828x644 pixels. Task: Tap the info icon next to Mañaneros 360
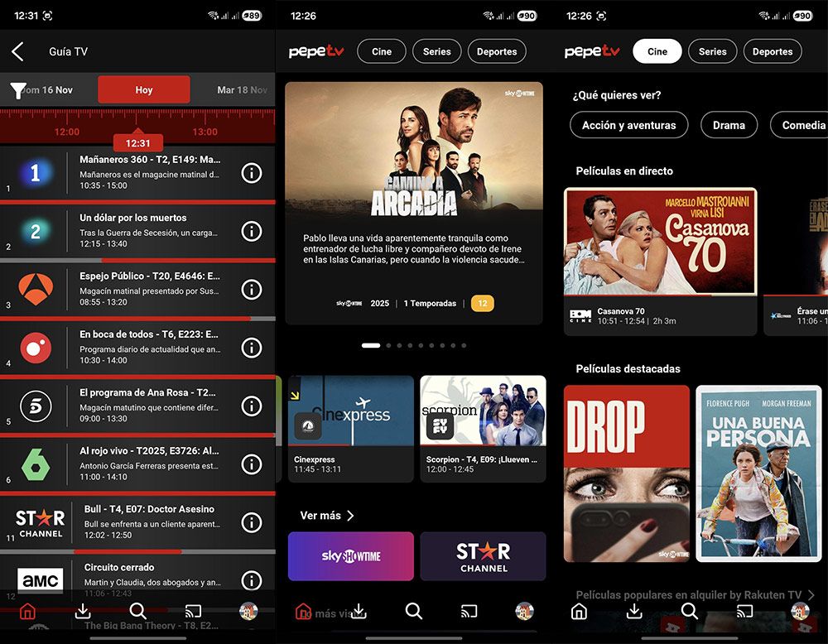point(252,172)
